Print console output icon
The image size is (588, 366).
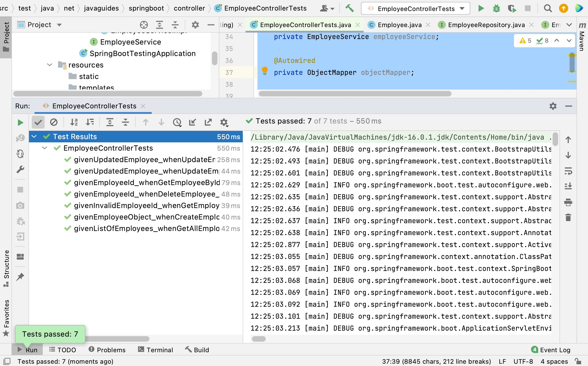click(568, 202)
